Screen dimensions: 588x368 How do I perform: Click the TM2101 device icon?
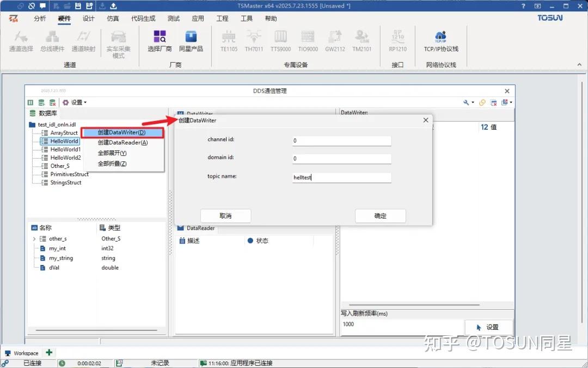tap(362, 40)
